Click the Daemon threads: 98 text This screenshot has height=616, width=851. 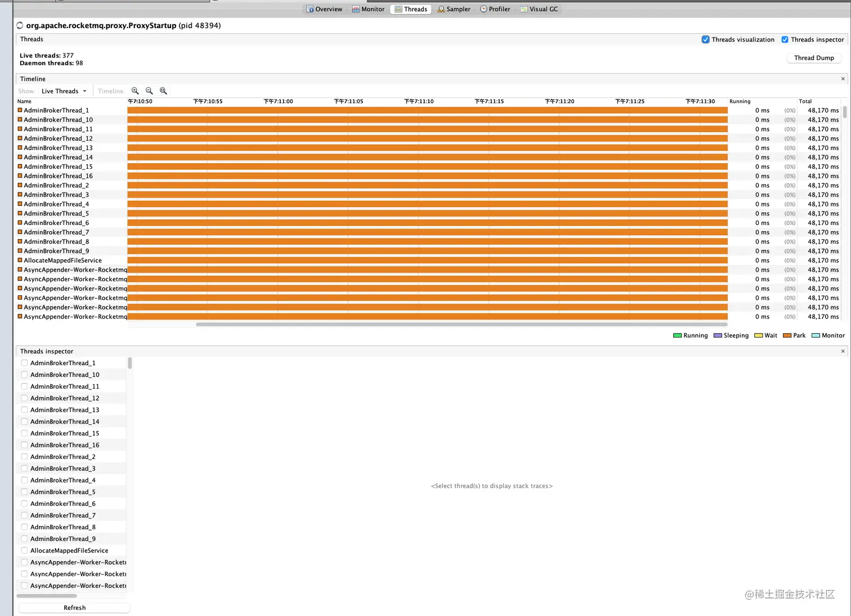51,63
